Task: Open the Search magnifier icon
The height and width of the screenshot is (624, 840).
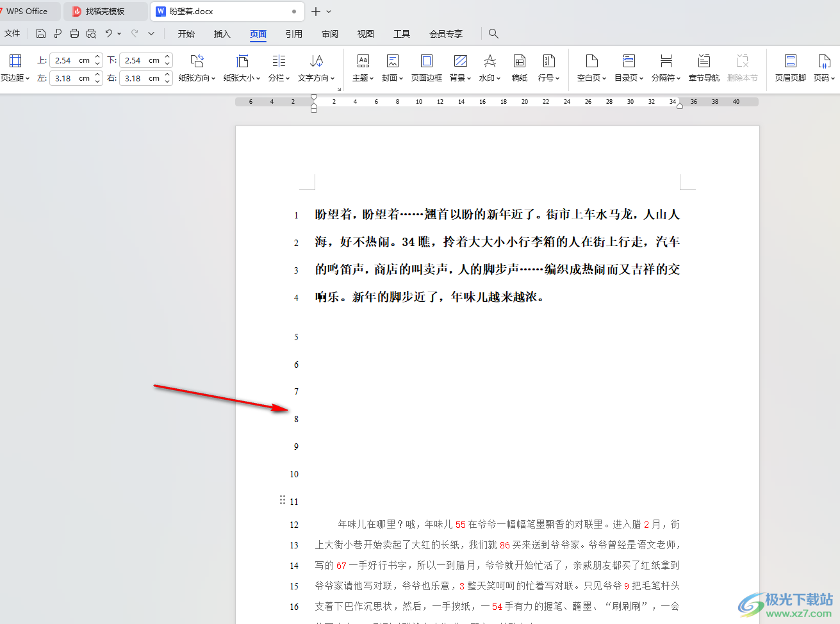Action: (x=493, y=33)
